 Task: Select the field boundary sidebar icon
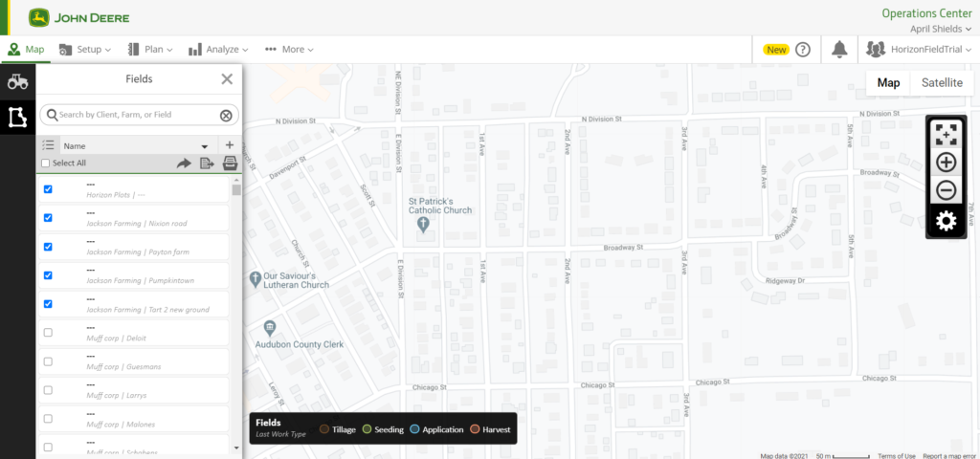point(17,117)
